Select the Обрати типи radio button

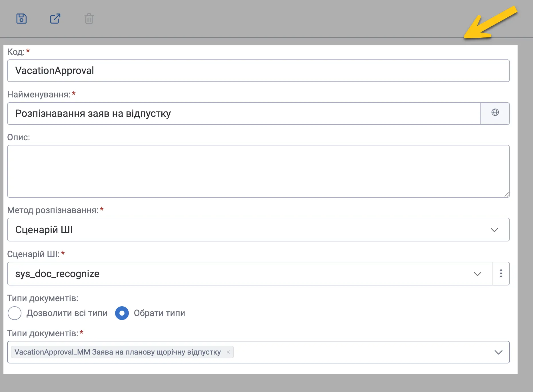(122, 313)
